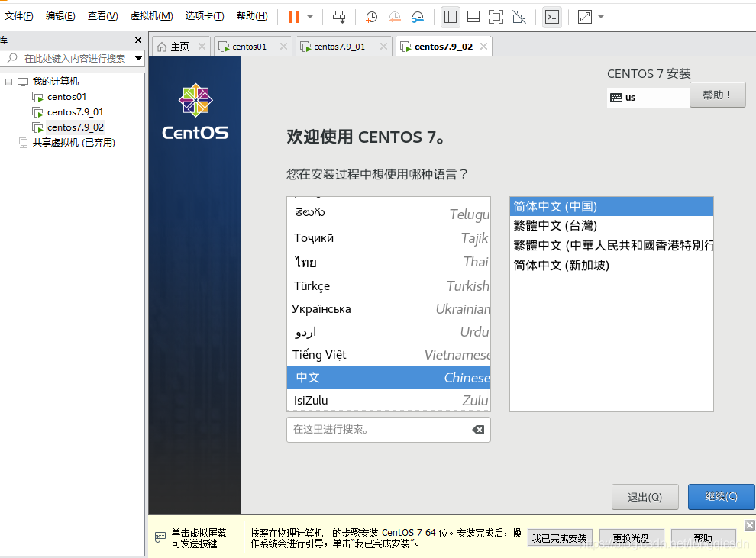The width and height of the screenshot is (756, 558).
Task: Click the us keyboard layout indicator
Action: [648, 98]
